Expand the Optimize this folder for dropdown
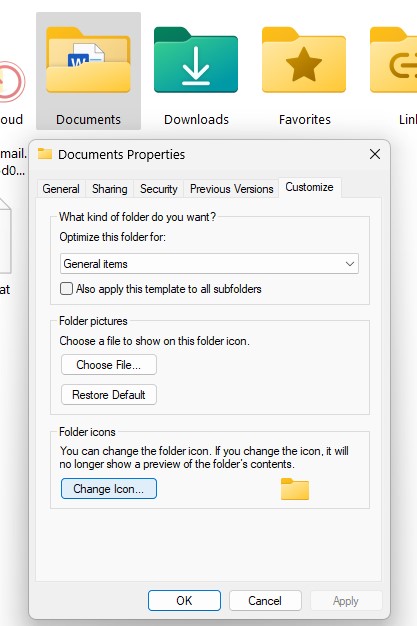This screenshot has height=626, width=417. coord(209,264)
